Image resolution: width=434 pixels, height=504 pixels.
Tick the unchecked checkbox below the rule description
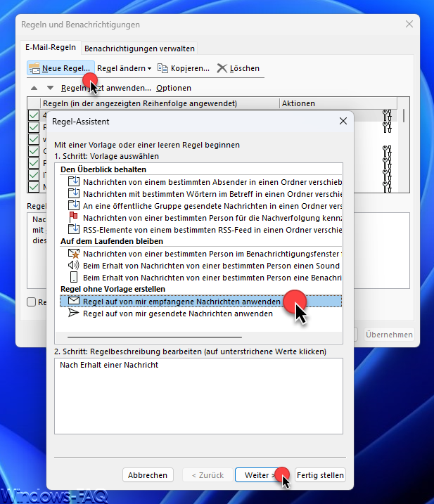pos(31,302)
